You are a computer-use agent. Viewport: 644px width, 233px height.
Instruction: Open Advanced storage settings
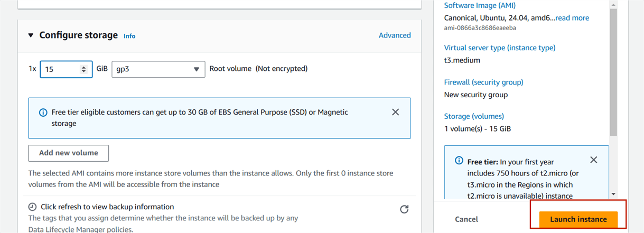coord(395,35)
